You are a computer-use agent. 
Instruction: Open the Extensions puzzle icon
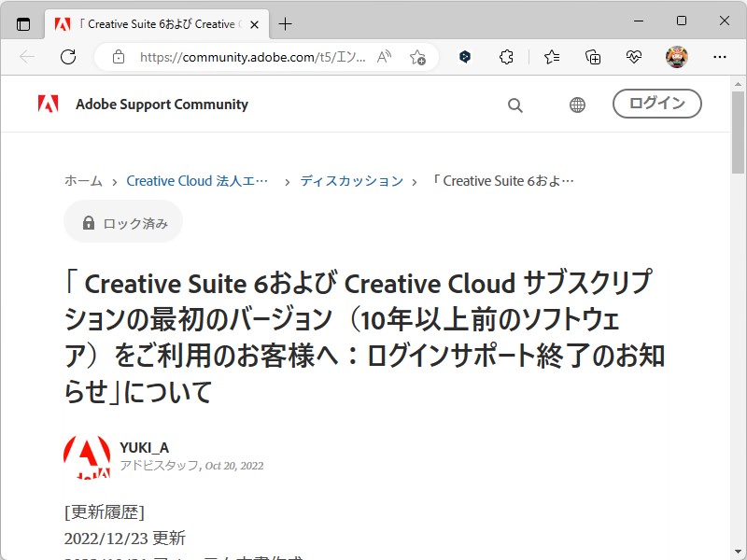click(x=506, y=57)
